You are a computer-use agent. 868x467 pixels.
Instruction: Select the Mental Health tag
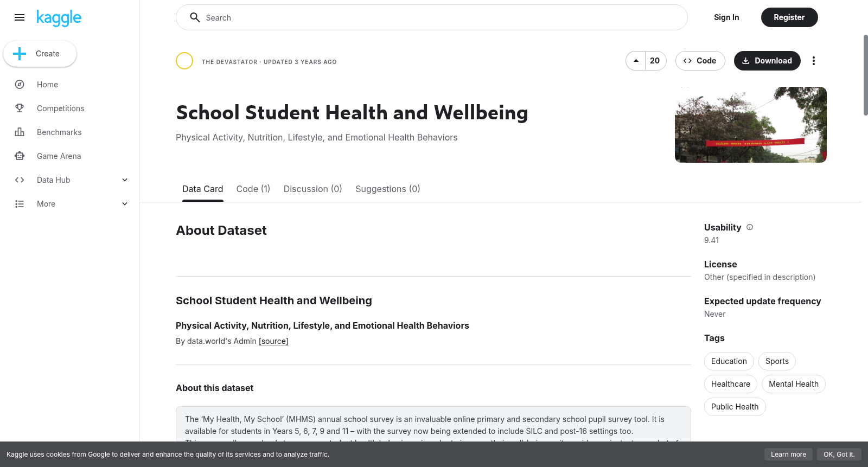794,384
